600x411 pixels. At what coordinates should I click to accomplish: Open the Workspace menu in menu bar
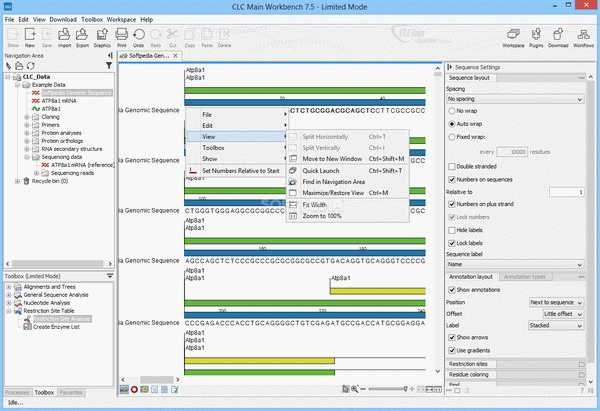coord(121,20)
